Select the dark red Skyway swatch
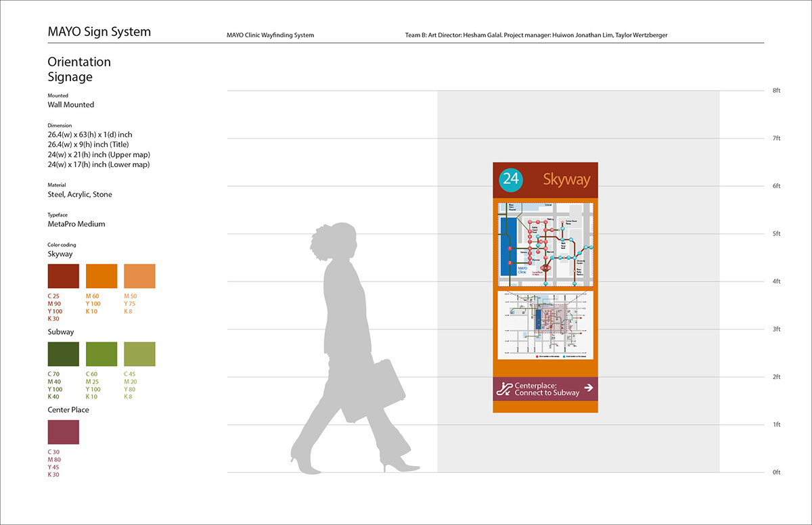This screenshot has height=525, width=812. point(63,276)
